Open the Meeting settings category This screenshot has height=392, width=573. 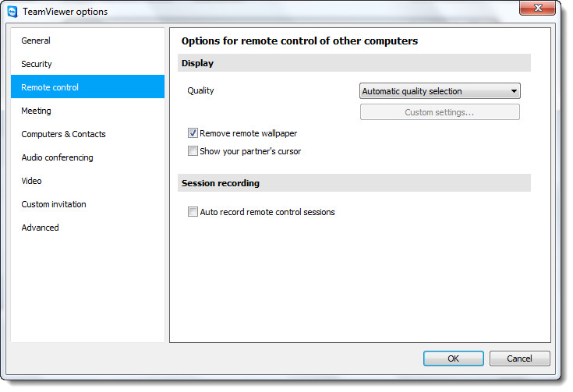87,111
